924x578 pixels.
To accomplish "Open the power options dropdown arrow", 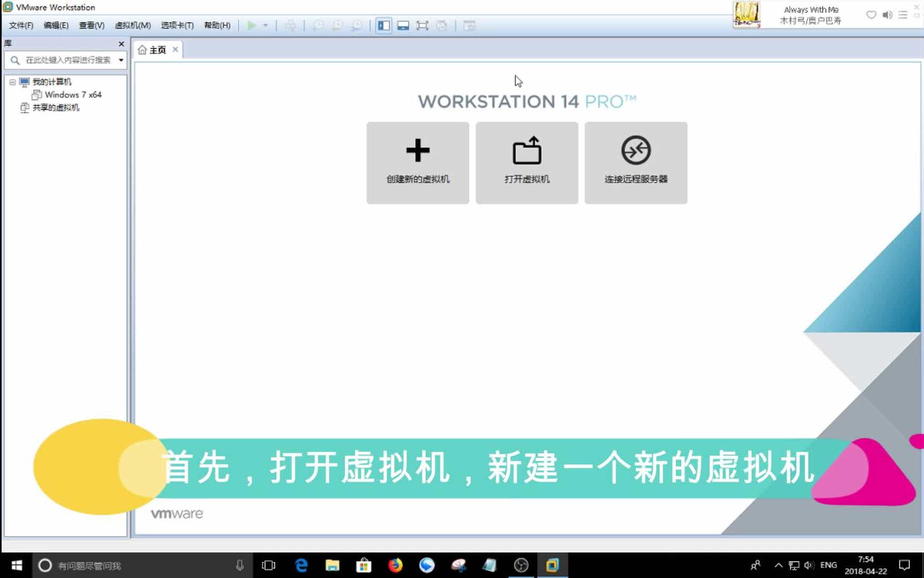I will coord(265,26).
